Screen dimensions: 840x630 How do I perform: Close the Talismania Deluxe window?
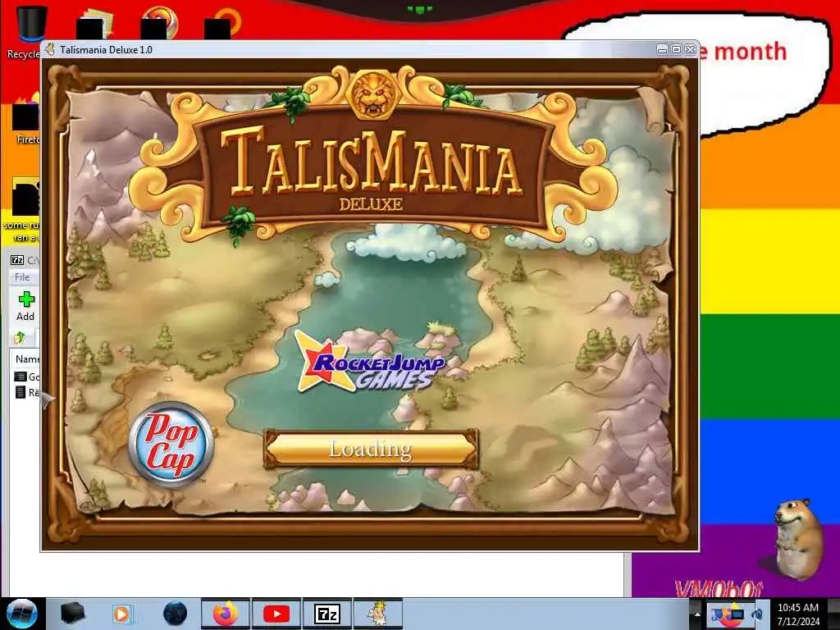click(691, 49)
